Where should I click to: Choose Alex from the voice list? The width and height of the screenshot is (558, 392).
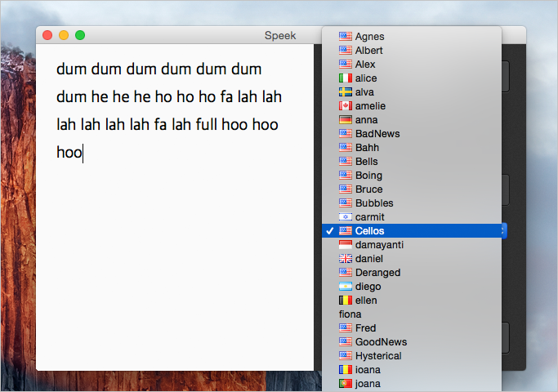(412, 64)
